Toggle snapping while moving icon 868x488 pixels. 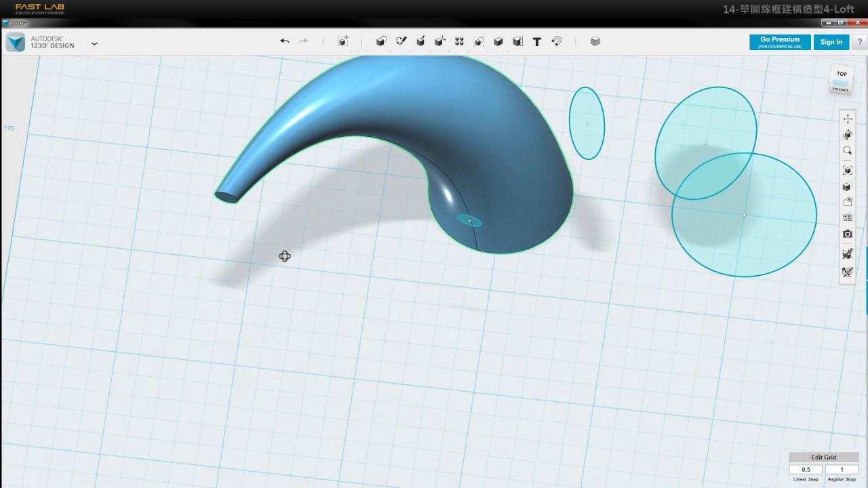click(848, 254)
